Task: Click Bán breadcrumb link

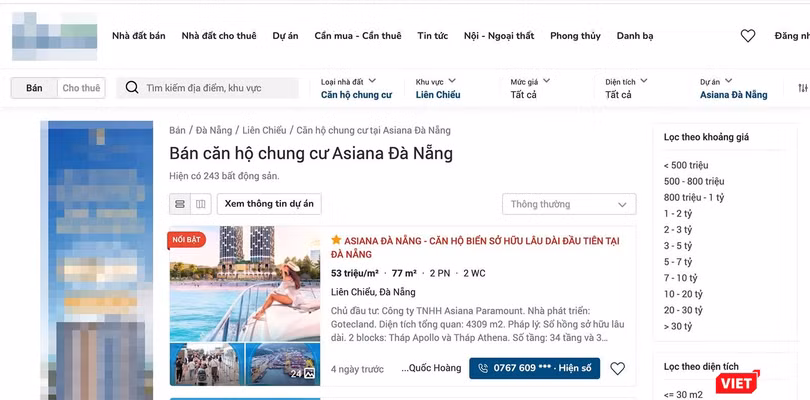Action: click(177, 130)
